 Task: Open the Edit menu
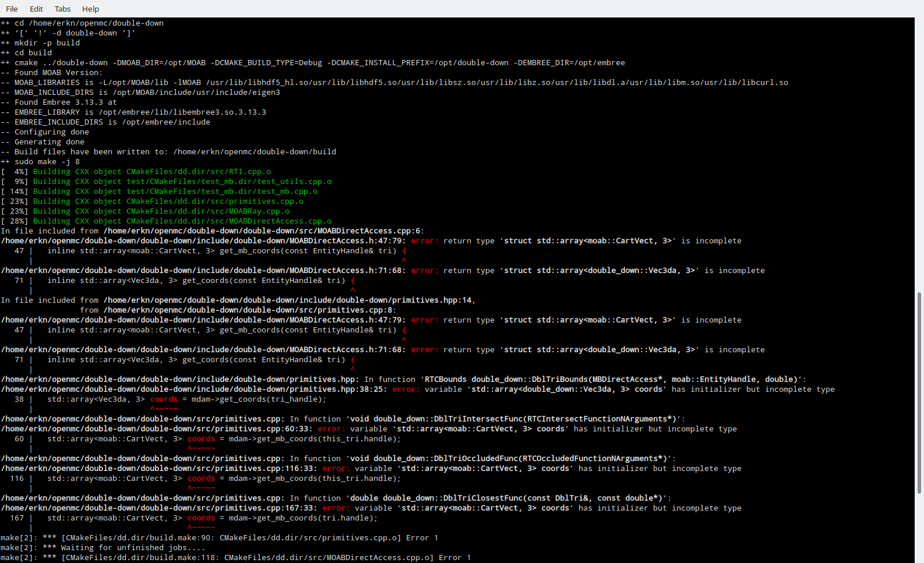(36, 9)
